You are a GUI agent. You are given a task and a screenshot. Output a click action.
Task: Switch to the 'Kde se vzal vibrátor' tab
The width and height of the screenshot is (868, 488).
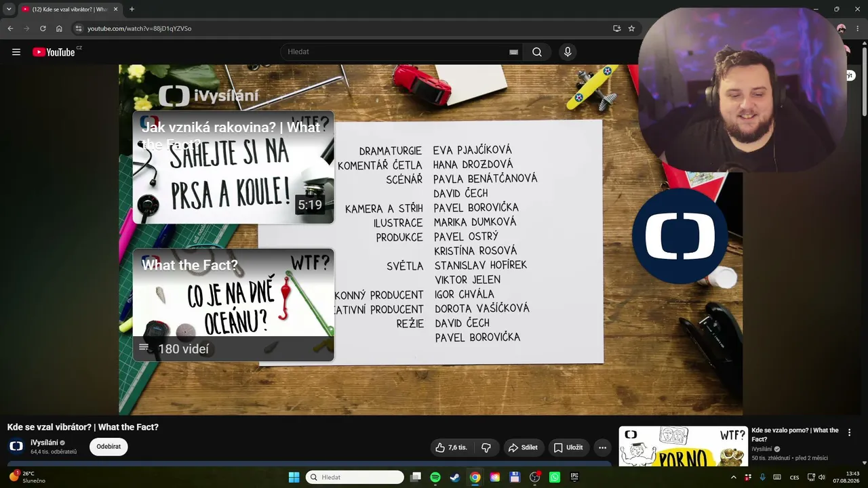[x=70, y=9]
